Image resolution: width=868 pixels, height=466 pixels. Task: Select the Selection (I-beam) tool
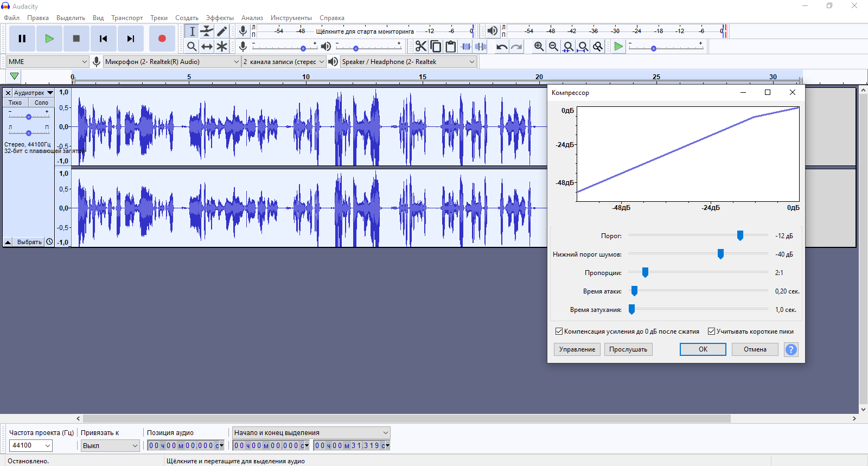[192, 31]
